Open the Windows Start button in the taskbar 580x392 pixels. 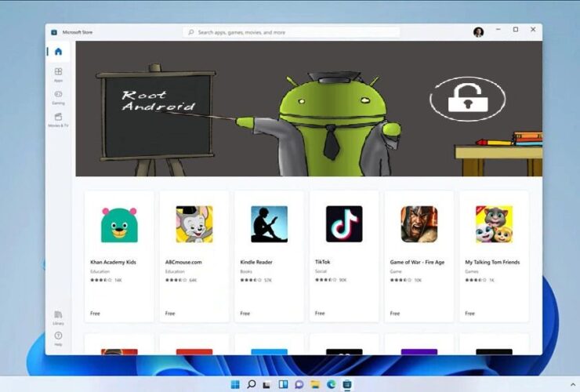click(x=235, y=384)
